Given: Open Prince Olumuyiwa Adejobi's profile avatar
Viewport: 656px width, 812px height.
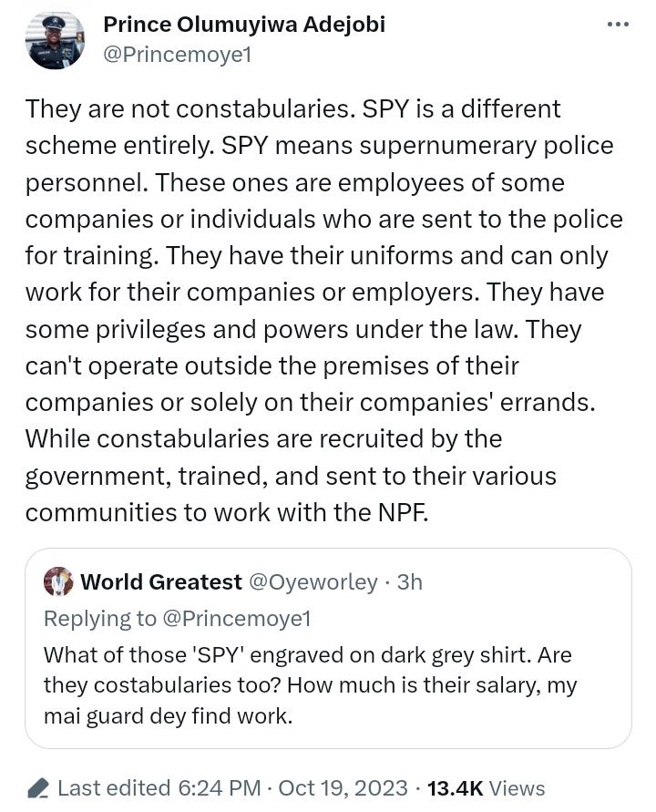Looking at the screenshot, I should pos(55,41).
